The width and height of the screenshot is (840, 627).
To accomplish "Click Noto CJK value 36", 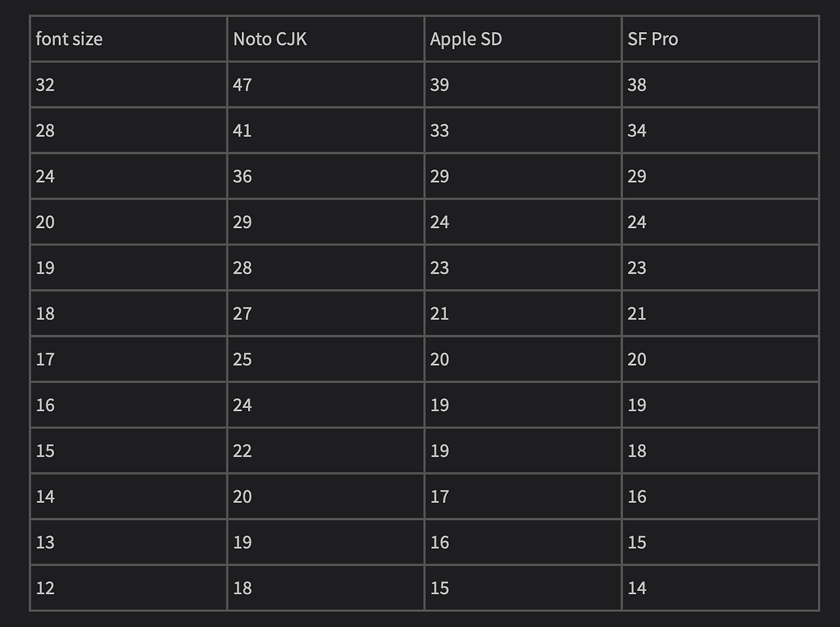I will coord(325,176).
